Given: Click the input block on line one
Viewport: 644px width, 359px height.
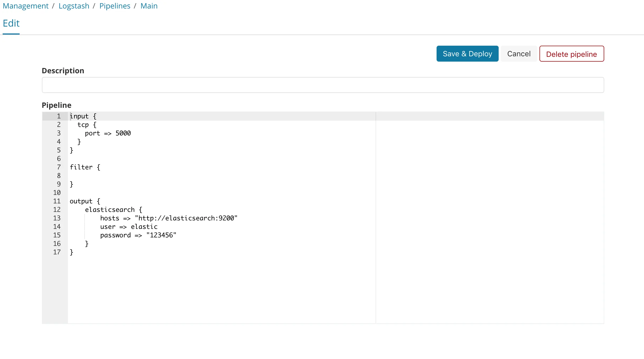Looking at the screenshot, I should (83, 116).
